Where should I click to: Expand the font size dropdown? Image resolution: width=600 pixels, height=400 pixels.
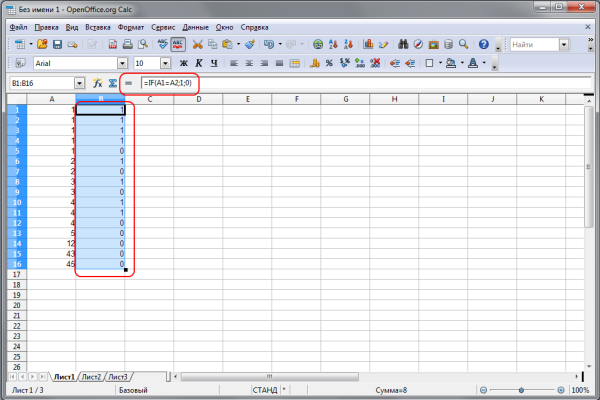[x=165, y=64]
